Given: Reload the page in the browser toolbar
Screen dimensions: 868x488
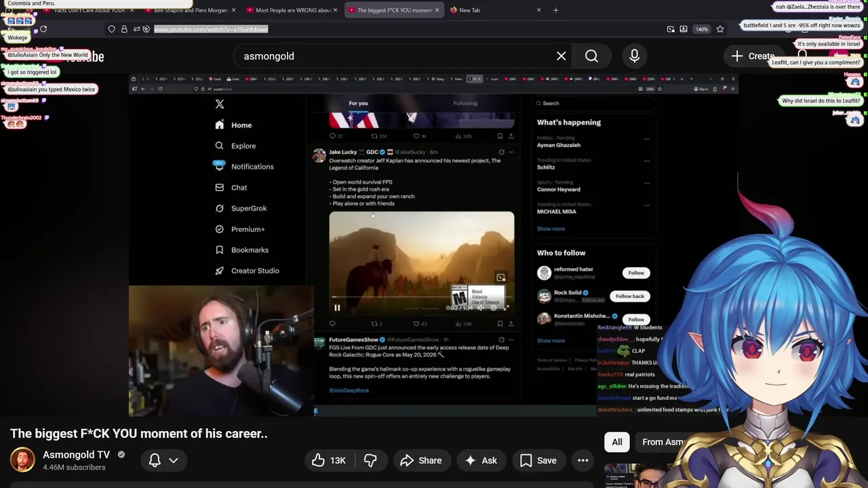Looking at the screenshot, I should coord(43,29).
